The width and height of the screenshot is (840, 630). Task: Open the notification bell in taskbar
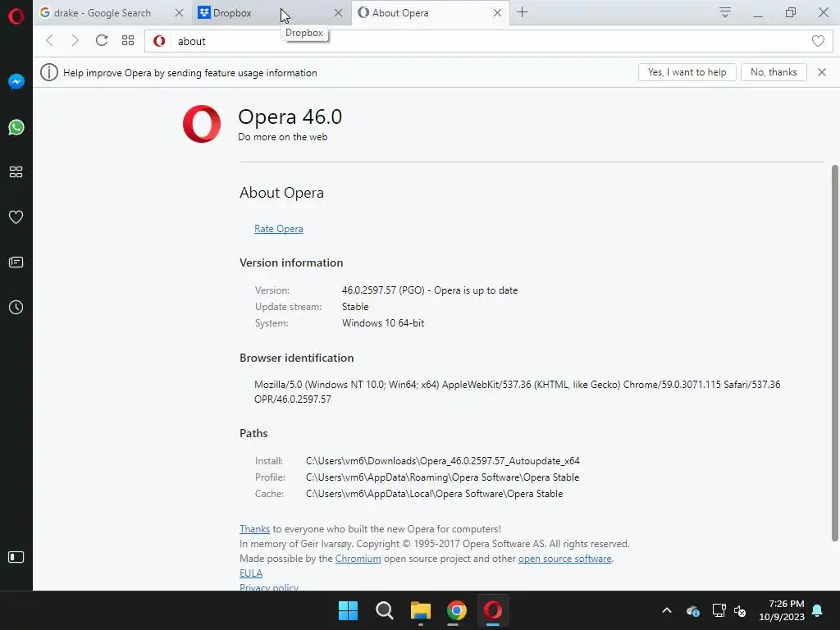coord(818,610)
